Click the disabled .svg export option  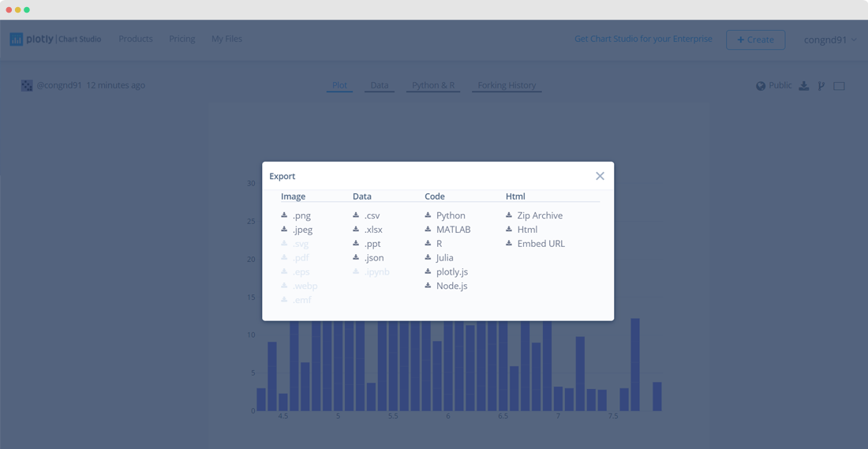click(294, 244)
